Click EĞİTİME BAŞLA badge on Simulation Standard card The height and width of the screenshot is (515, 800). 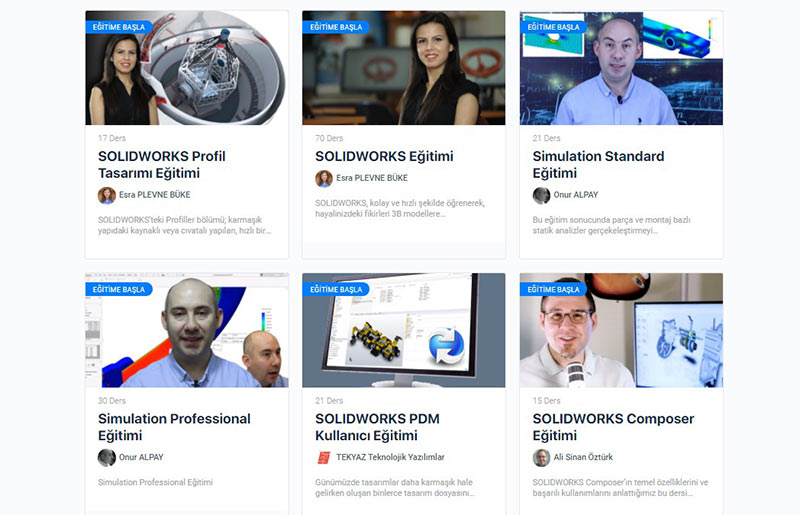click(554, 27)
